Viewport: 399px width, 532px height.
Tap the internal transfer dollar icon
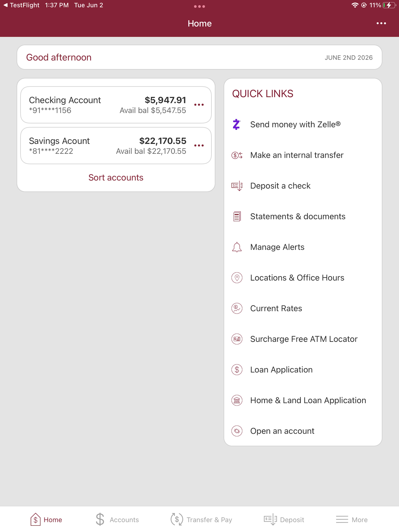click(237, 155)
